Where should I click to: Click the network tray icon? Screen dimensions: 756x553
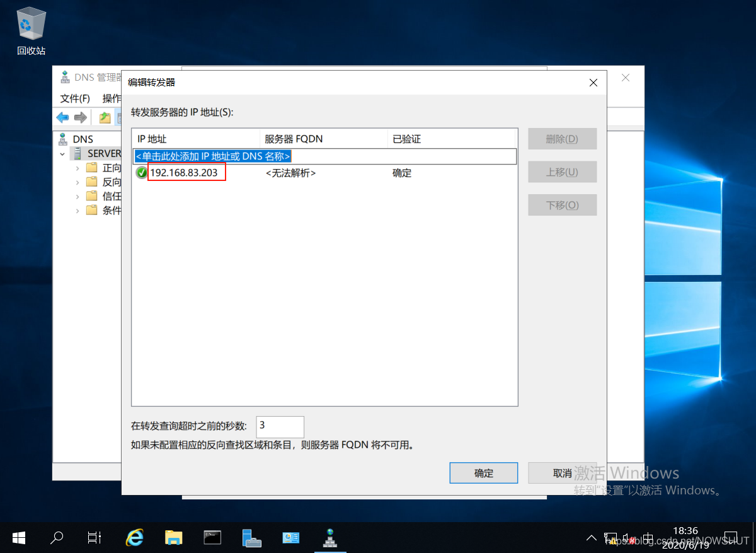coord(610,538)
